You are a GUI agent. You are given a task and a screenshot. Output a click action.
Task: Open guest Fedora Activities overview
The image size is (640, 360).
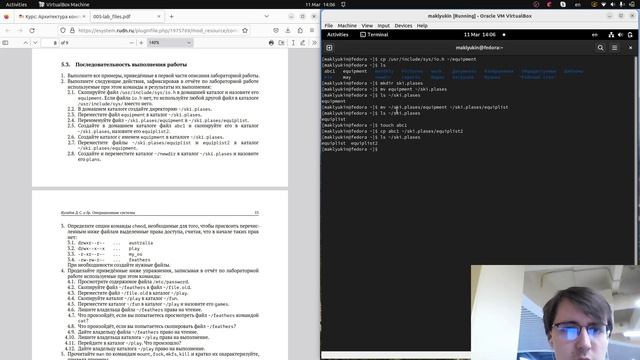[x=338, y=35]
